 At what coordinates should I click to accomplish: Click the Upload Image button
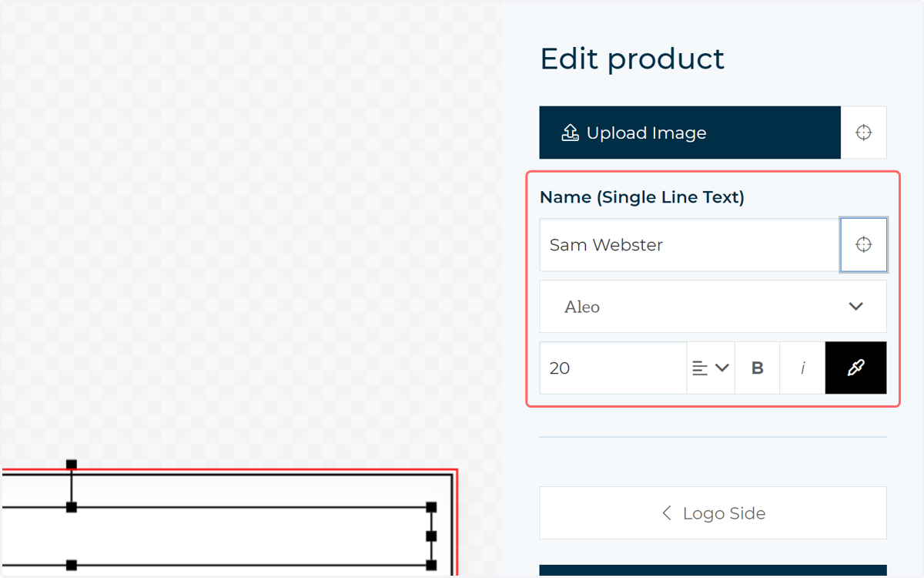pyautogui.click(x=690, y=133)
